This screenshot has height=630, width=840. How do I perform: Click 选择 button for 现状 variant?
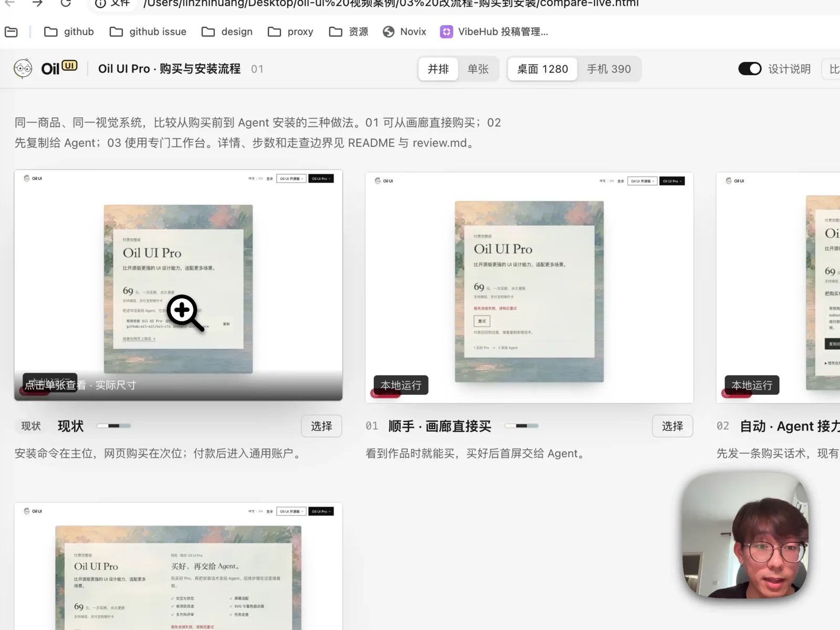coord(321,426)
